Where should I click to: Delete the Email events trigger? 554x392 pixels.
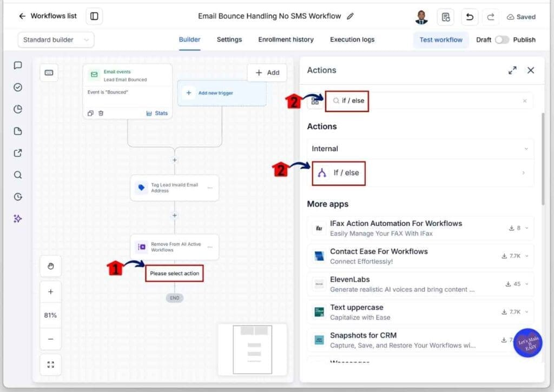(x=101, y=114)
